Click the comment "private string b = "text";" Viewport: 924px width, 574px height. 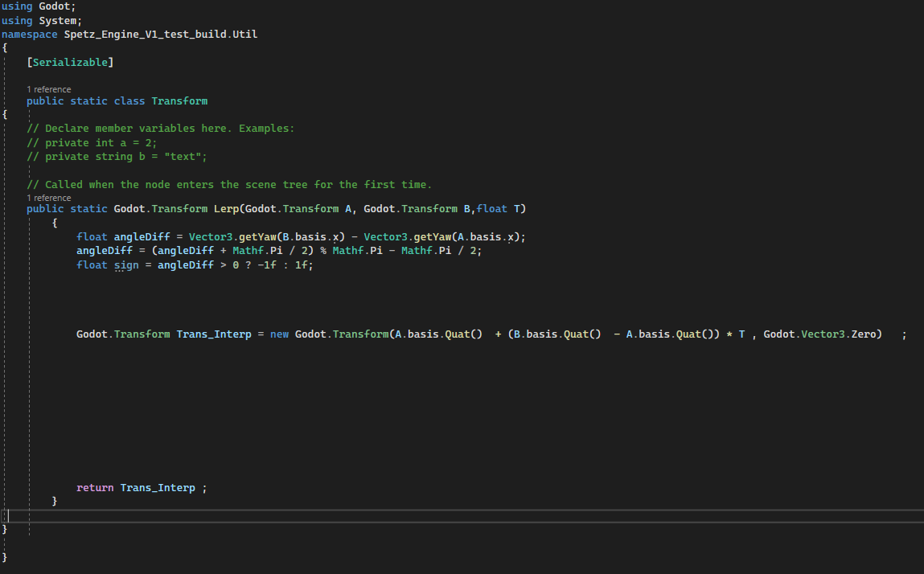(117, 157)
